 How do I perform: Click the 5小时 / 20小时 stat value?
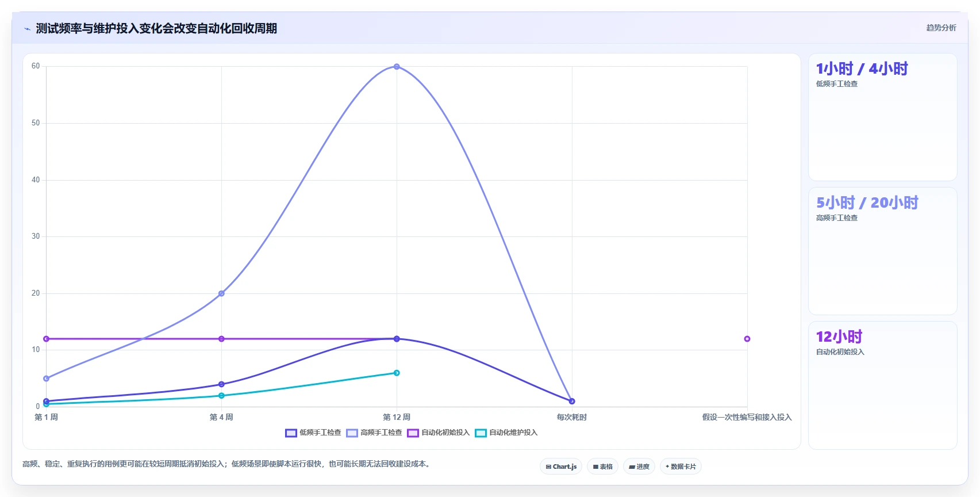click(x=867, y=203)
